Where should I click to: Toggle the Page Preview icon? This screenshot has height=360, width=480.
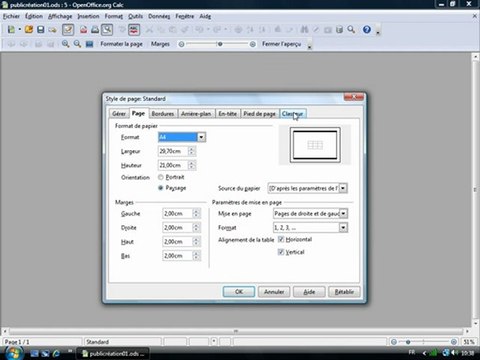click(x=107, y=30)
